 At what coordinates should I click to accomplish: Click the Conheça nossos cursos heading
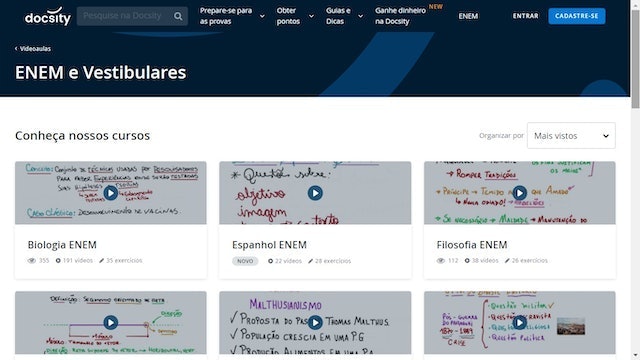[82, 136]
